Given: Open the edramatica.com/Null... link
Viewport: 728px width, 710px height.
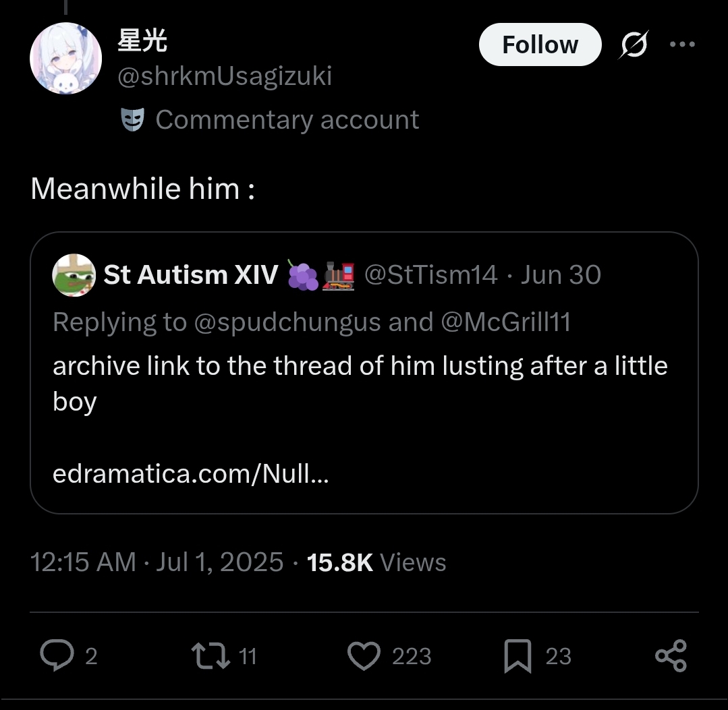Looking at the screenshot, I should 191,474.
